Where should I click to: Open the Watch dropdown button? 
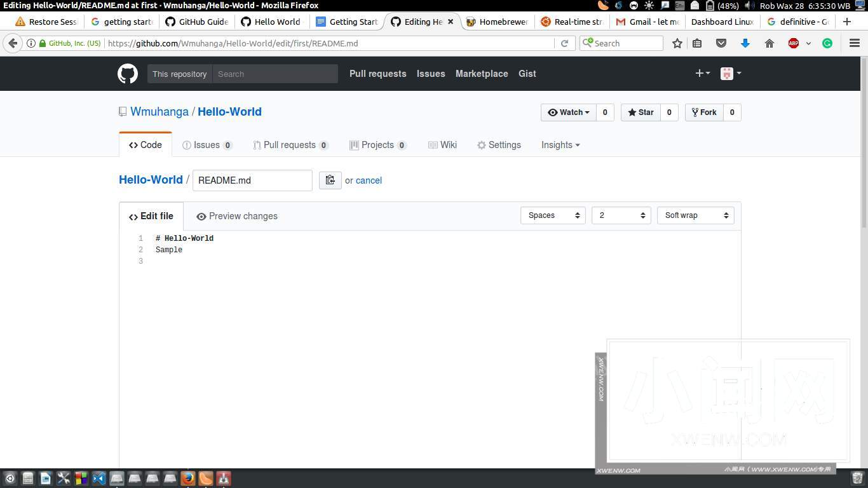pos(568,112)
